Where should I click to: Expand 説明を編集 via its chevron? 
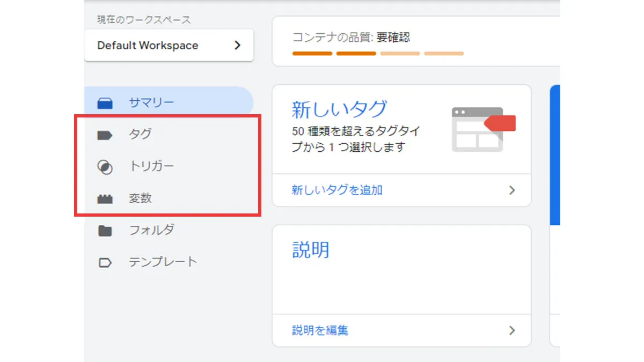click(511, 330)
